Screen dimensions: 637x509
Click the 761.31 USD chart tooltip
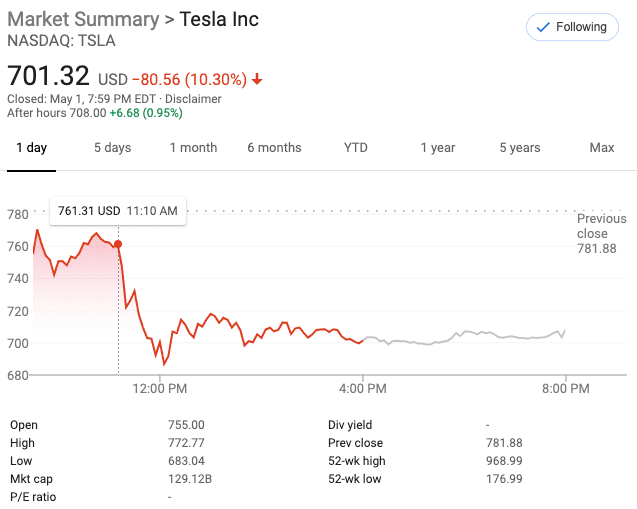point(118,211)
